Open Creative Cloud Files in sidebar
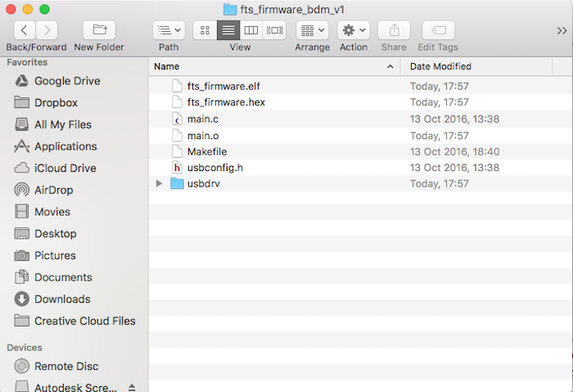 tap(85, 321)
